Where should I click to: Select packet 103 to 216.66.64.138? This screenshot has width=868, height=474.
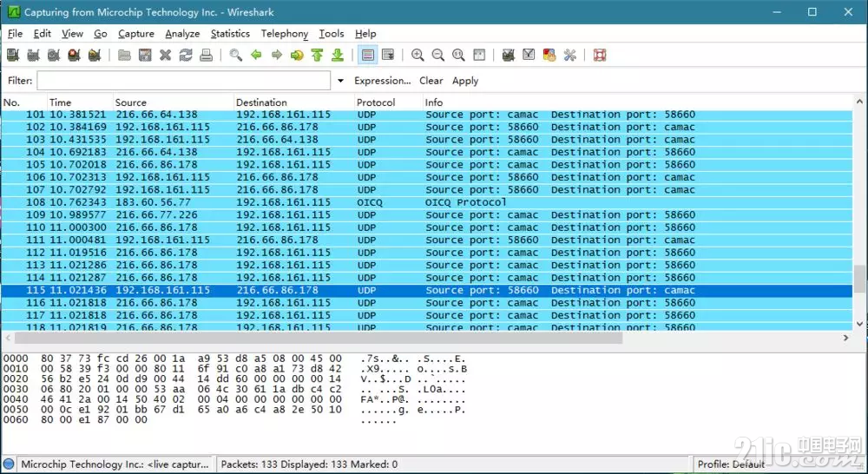coord(427,140)
